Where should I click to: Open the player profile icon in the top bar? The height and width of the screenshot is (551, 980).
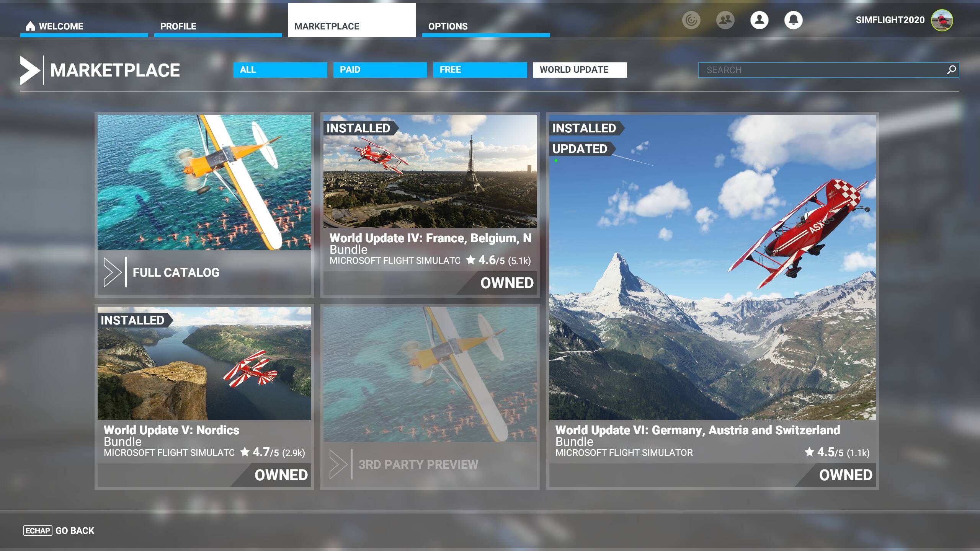coord(759,20)
